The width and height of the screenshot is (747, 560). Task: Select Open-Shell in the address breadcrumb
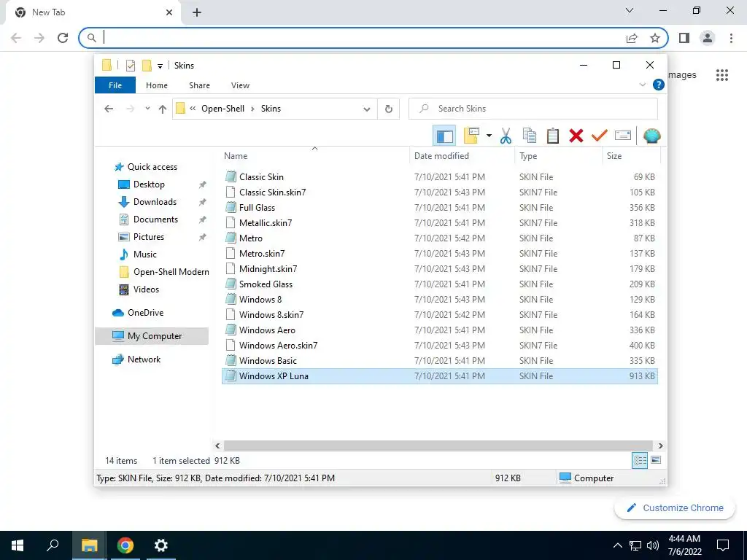point(222,109)
